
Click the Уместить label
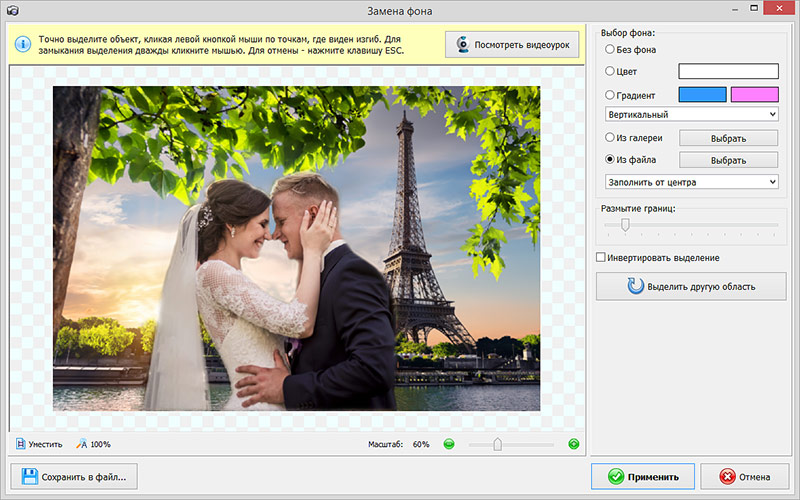45,444
